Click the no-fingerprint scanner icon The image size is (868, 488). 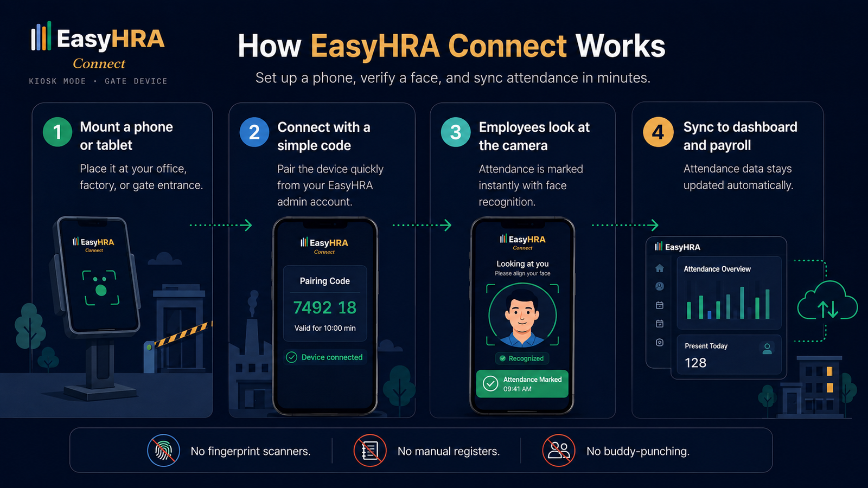click(x=163, y=451)
